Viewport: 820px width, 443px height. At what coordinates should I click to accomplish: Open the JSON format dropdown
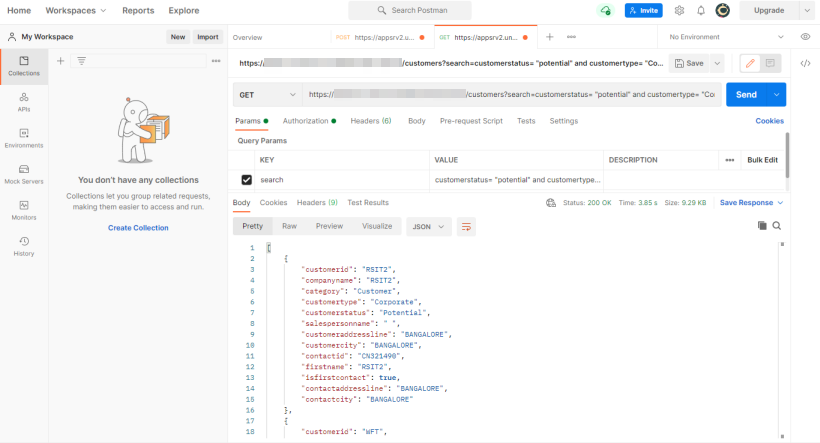click(428, 226)
